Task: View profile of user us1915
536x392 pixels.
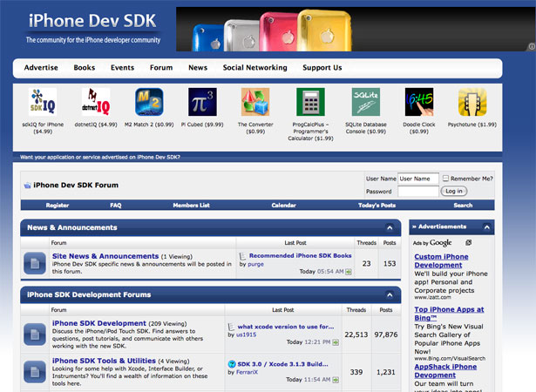Action: click(x=246, y=335)
